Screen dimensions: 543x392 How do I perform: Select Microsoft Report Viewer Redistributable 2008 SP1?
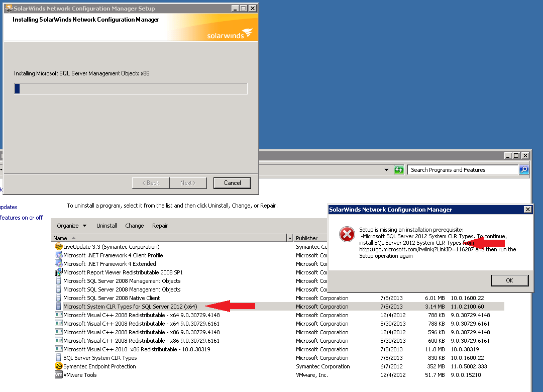click(x=123, y=272)
